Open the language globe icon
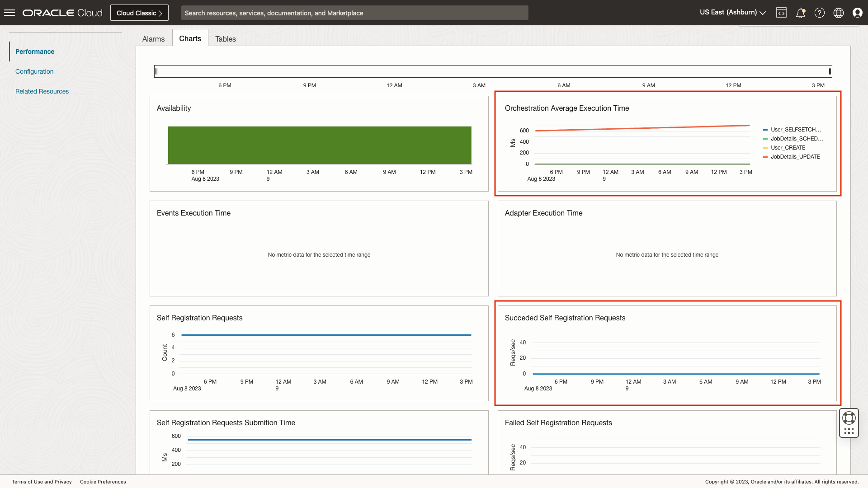This screenshot has height=488, width=868. pos(838,13)
